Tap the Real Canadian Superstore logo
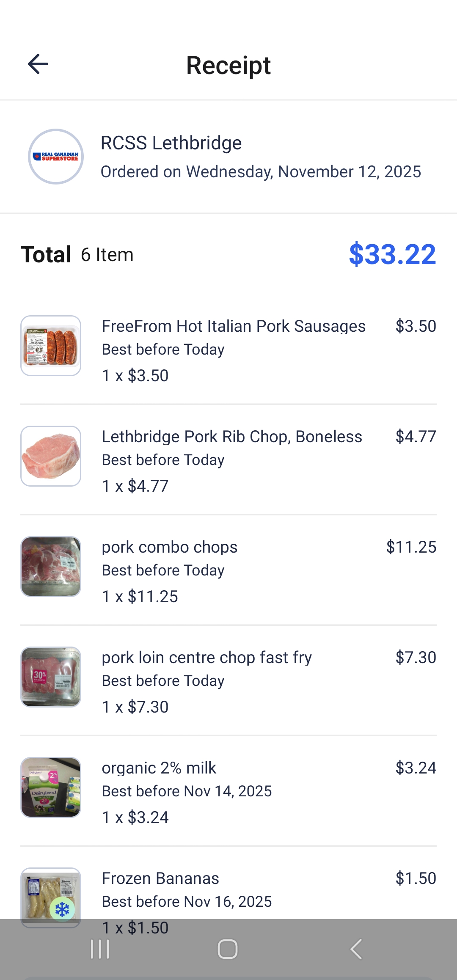This screenshot has height=980, width=457. (56, 157)
